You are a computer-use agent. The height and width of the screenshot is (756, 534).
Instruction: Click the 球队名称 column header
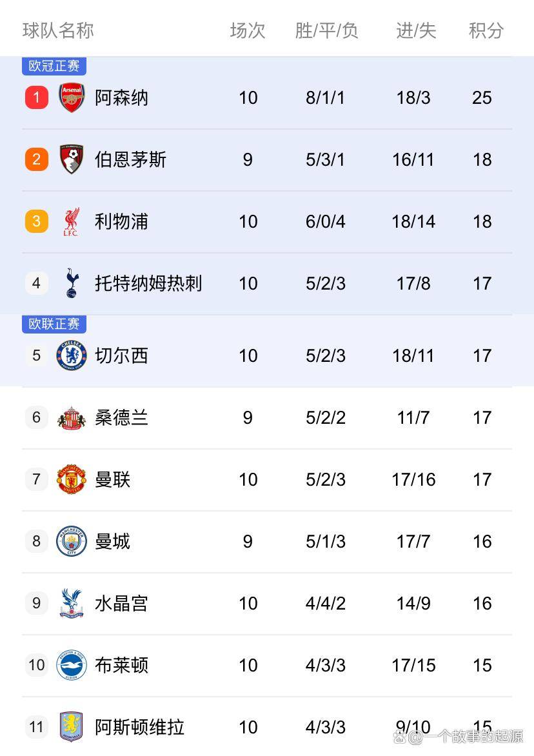point(58,30)
